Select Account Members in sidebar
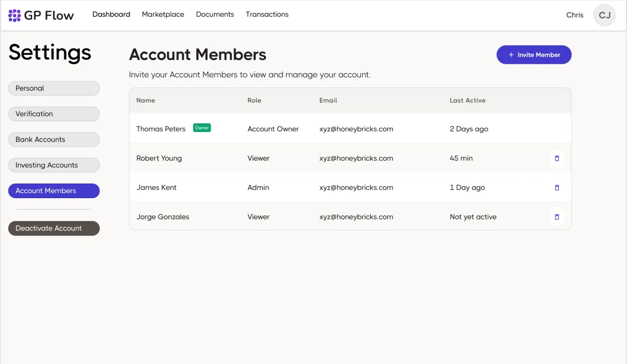Image resolution: width=627 pixels, height=364 pixels. (54, 191)
